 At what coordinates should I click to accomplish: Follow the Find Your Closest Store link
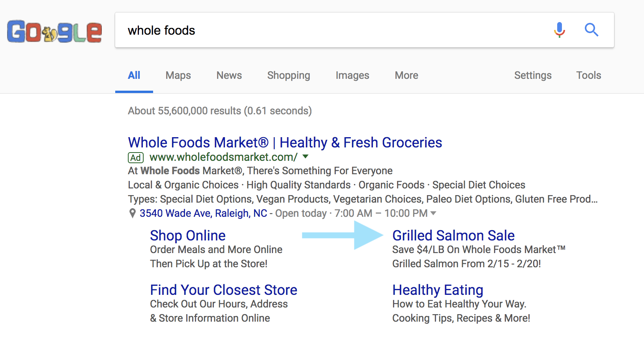click(223, 290)
